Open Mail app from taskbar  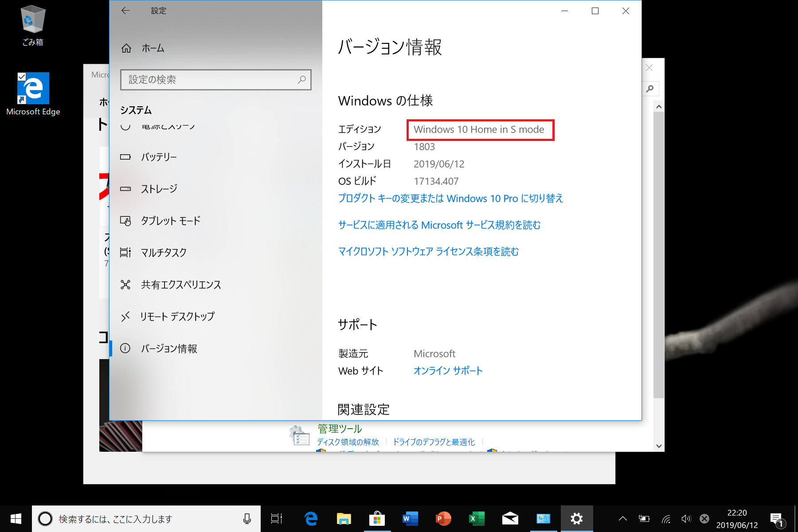tap(510, 519)
